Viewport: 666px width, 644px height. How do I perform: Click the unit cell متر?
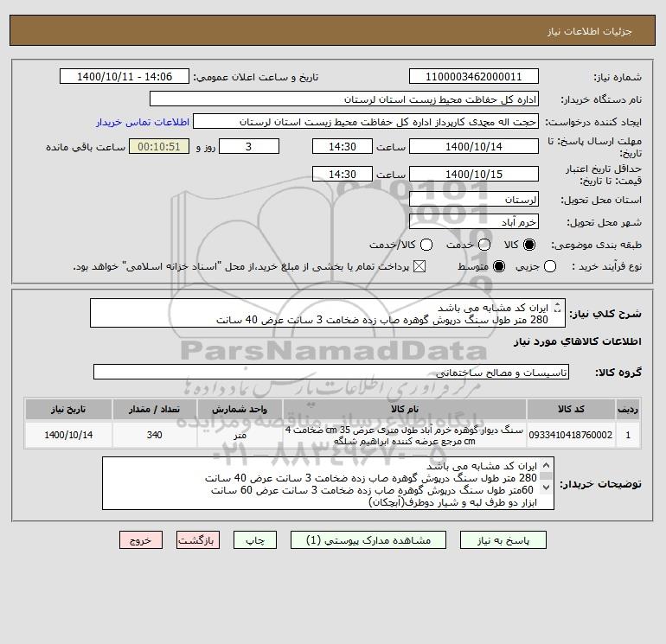pos(240,435)
